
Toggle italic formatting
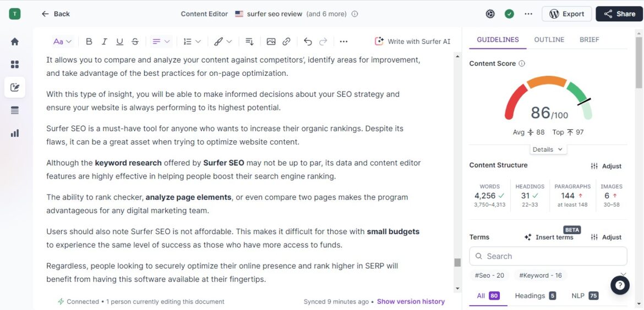click(105, 41)
